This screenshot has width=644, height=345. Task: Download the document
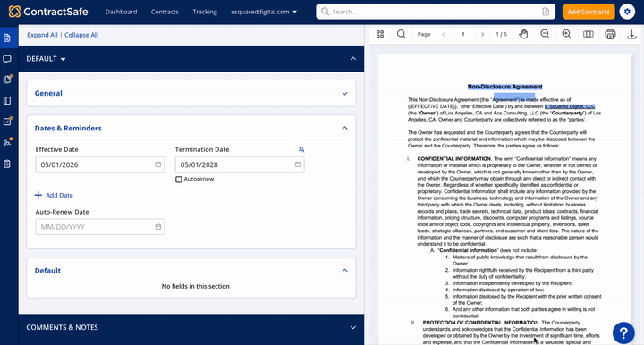coord(631,35)
